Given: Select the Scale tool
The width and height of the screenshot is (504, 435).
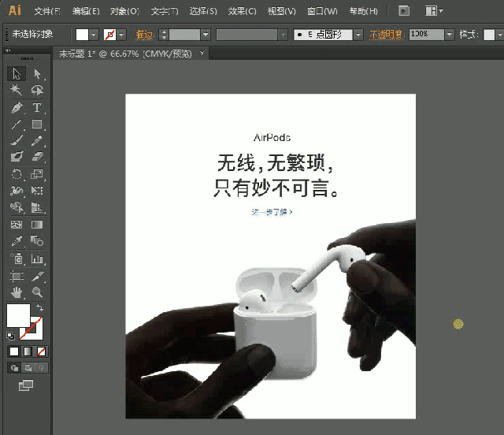Looking at the screenshot, I should coord(37,174).
